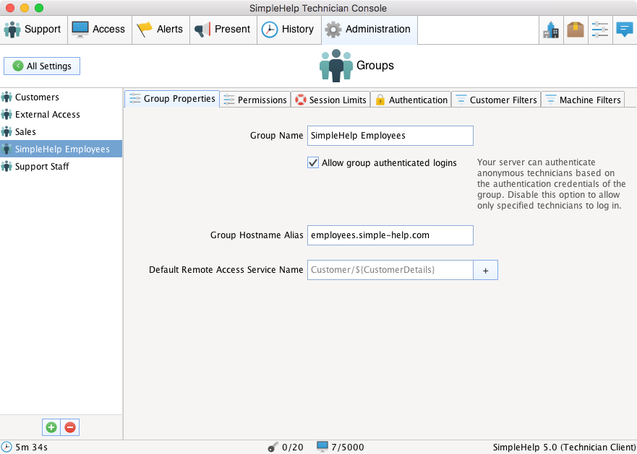Image resolution: width=637 pixels, height=454 pixels.
Task: Open the chat message icon in toolbar
Action: pos(624,30)
